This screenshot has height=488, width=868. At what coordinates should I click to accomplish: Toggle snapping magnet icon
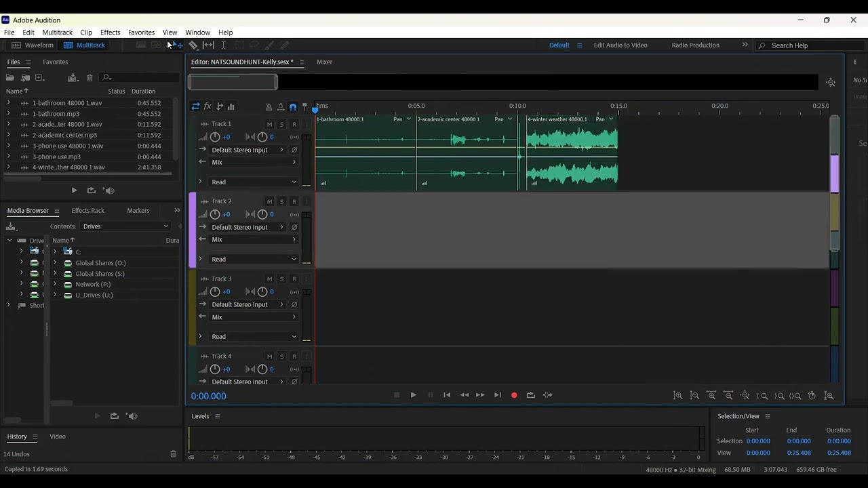point(293,107)
